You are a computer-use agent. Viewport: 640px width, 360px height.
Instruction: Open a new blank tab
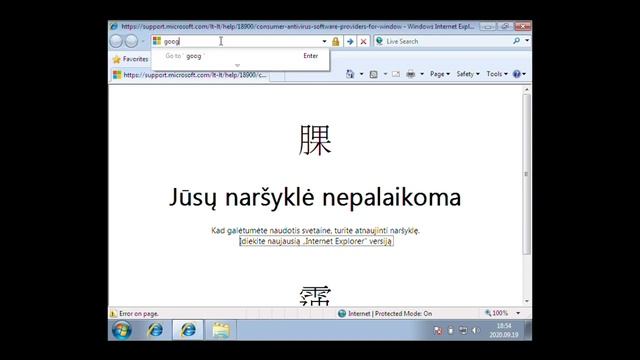(x=277, y=75)
